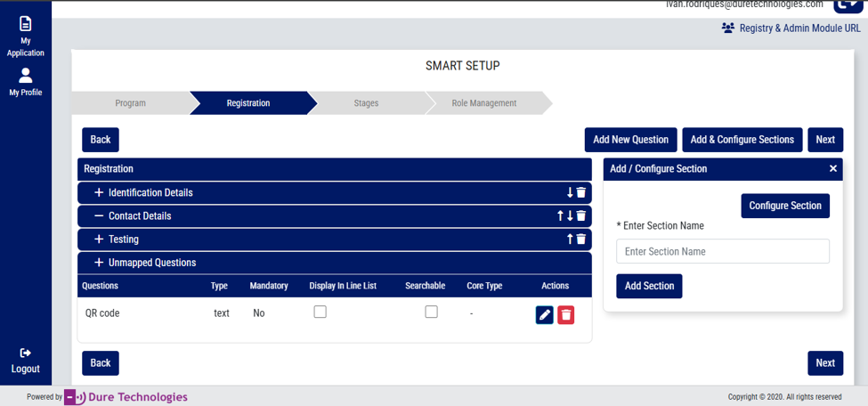The width and height of the screenshot is (868, 406).
Task: Move Testing section up
Action: (x=570, y=240)
